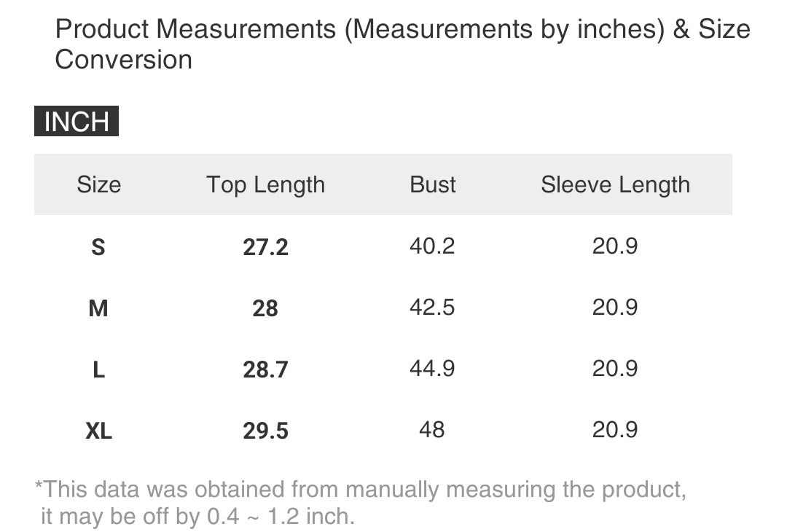Click the Sleeve Length column header
This screenshot has height=532, width=787.
[615, 184]
